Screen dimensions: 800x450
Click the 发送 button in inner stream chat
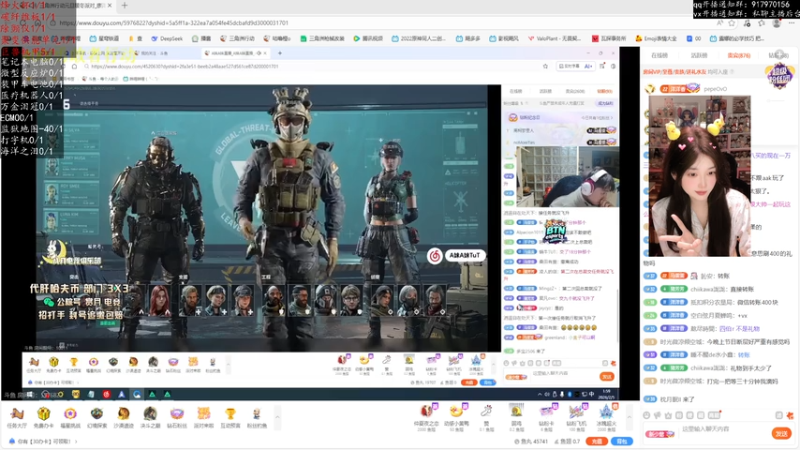[x=607, y=377]
